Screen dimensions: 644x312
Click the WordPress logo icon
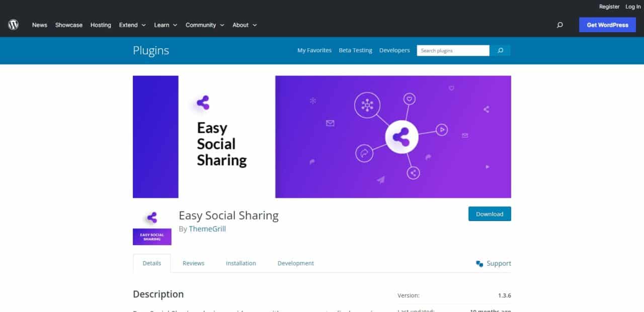[13, 25]
